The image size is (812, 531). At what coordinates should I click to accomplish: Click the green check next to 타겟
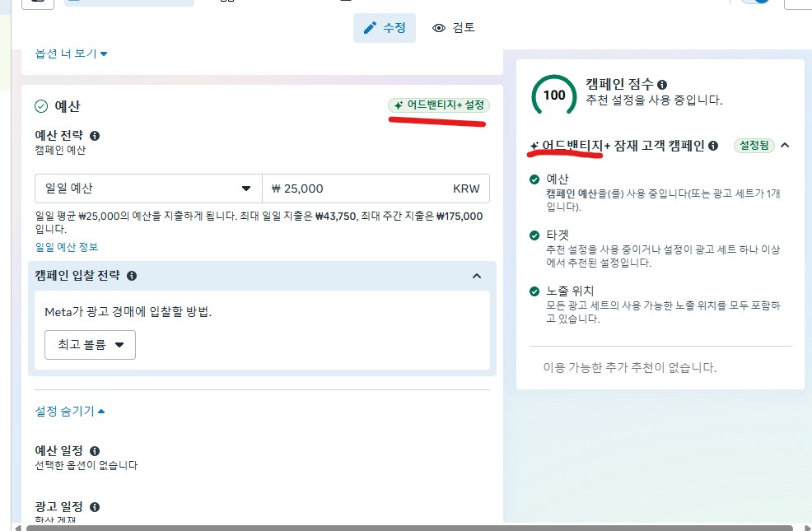pos(535,235)
